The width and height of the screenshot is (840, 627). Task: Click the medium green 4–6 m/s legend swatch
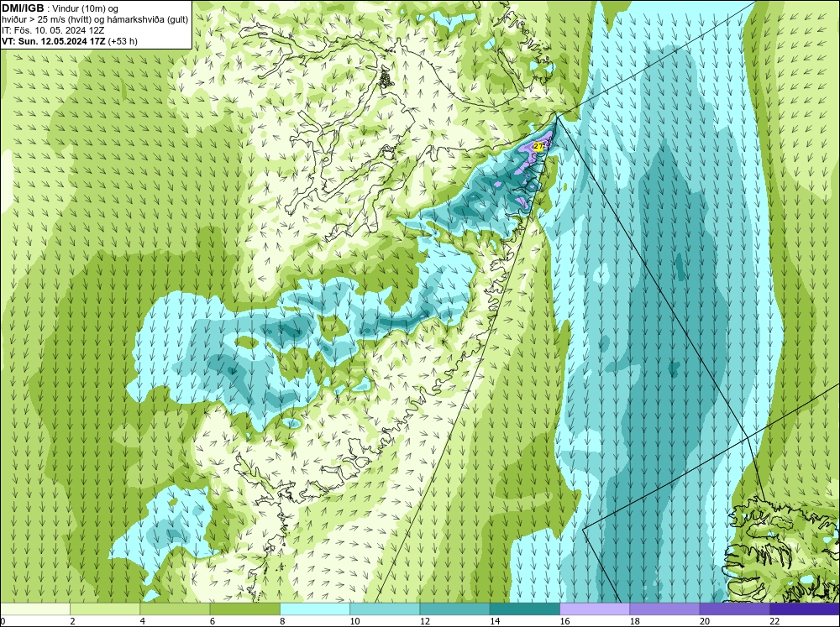[175, 609]
